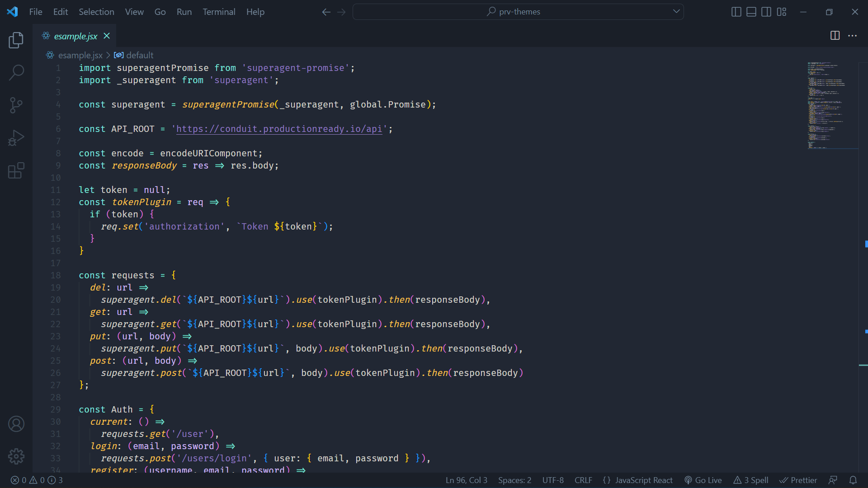This screenshot has height=488, width=868.
Task: Open Run and Debug view
Action: click(16, 138)
